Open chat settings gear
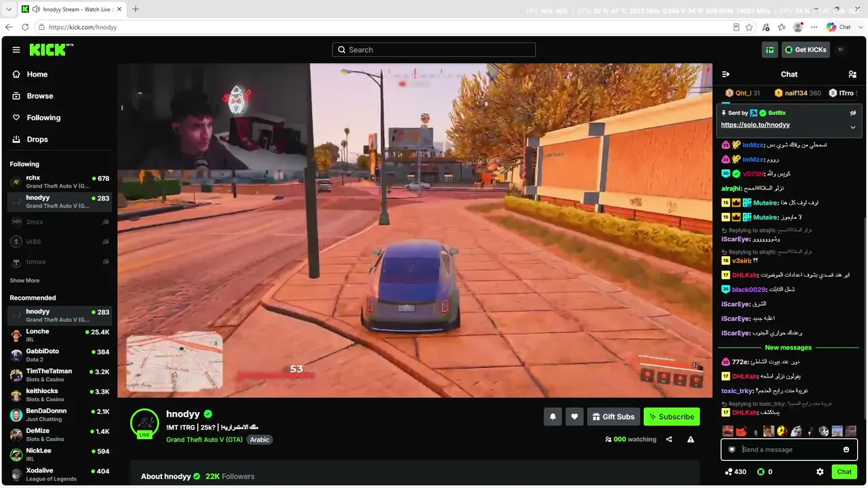 coord(820,472)
